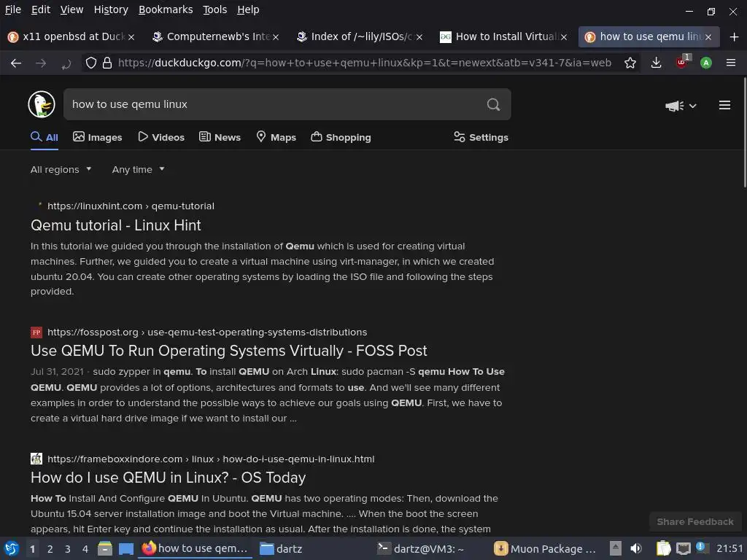Open the megaphone announcements icon
The image size is (747, 560).
point(675,106)
